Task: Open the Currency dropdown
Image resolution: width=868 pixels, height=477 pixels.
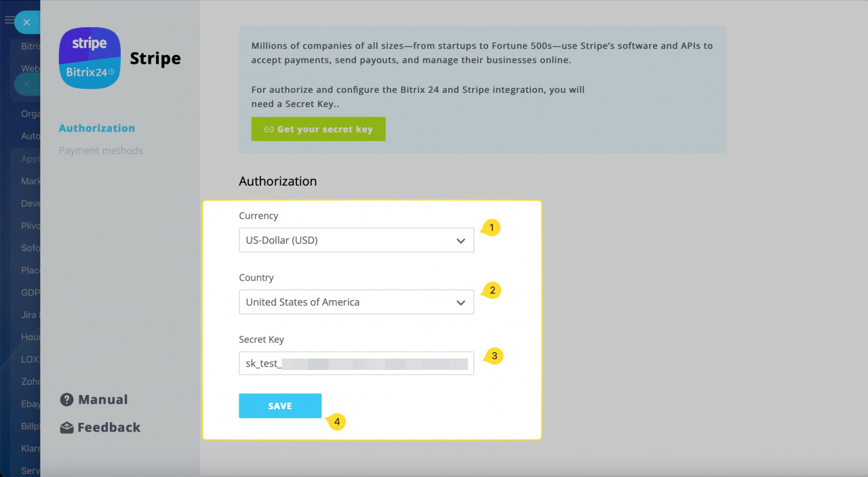Action: click(356, 240)
